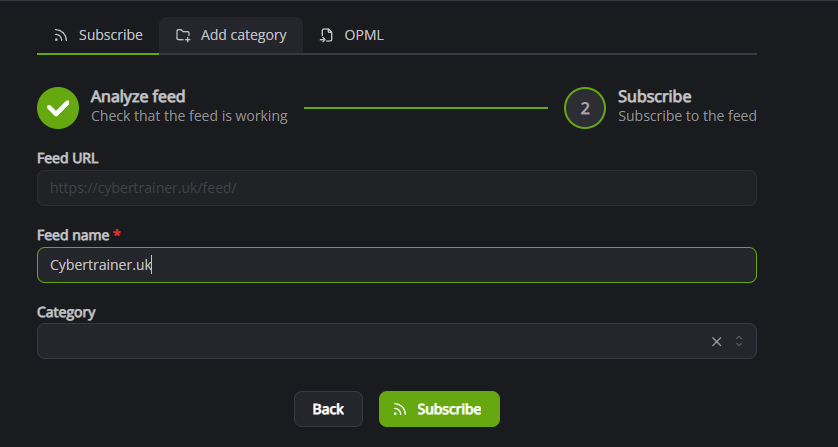This screenshot has height=447, width=838.
Task: Click the green checkmark Analyze feed step icon
Action: pyautogui.click(x=58, y=108)
